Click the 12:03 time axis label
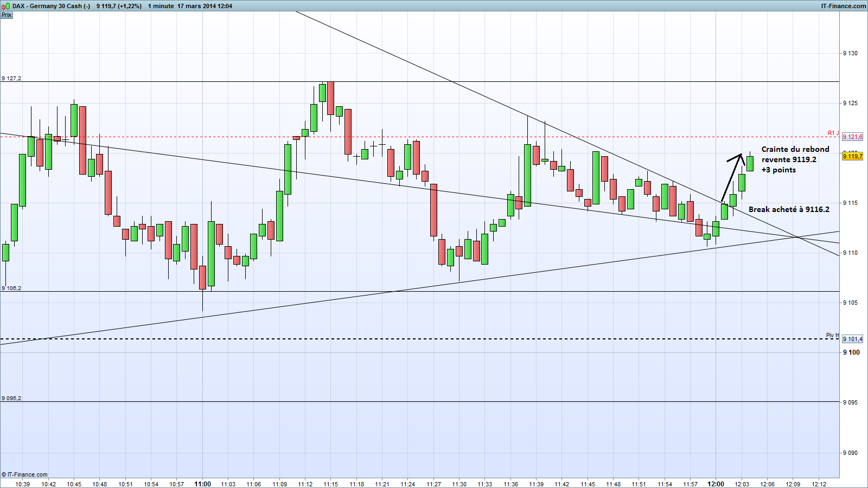Image resolution: width=868 pixels, height=488 pixels. point(742,484)
